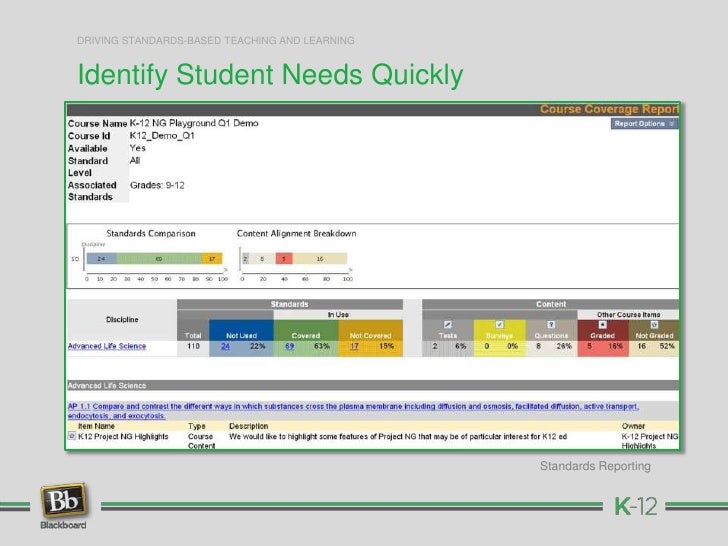Open the Report Options dropdown

click(x=644, y=124)
